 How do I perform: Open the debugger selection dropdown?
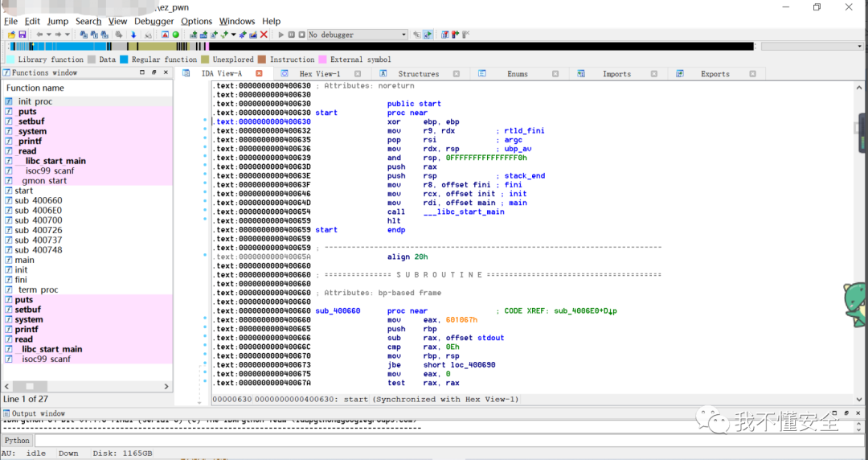click(x=403, y=35)
